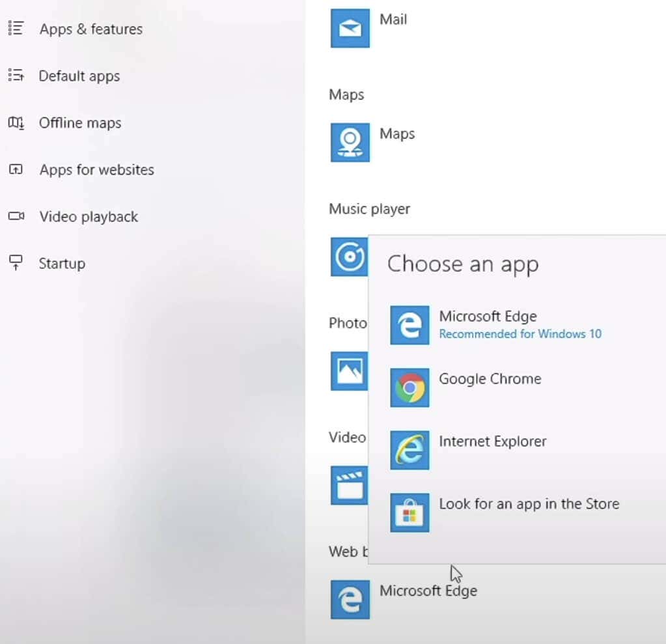Select Google Chrome as default browser

tap(490, 379)
